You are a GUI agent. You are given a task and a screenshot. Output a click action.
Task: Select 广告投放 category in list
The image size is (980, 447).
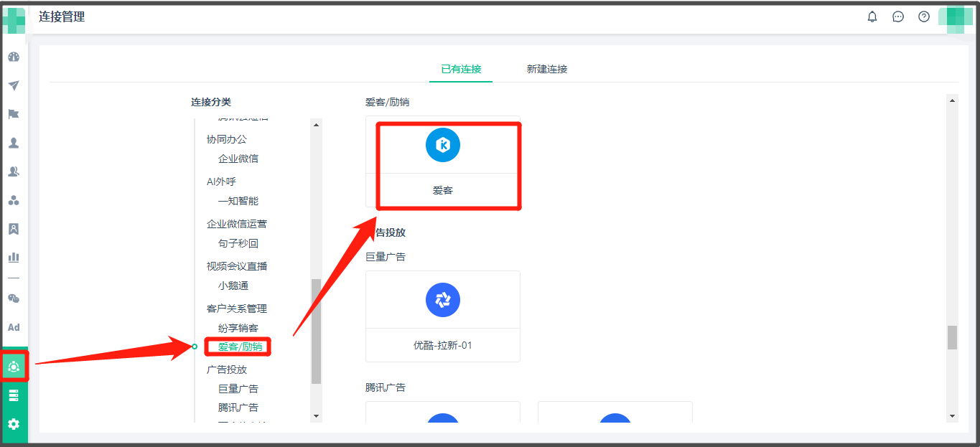click(x=227, y=370)
